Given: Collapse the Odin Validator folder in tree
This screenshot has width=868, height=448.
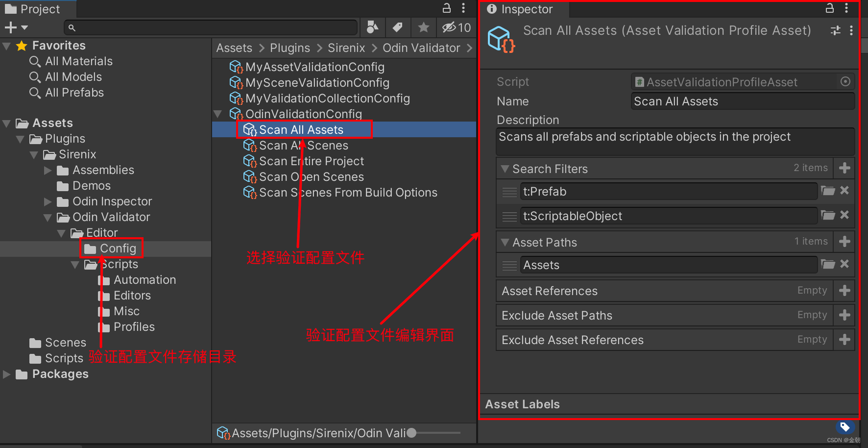Looking at the screenshot, I should click(x=48, y=218).
